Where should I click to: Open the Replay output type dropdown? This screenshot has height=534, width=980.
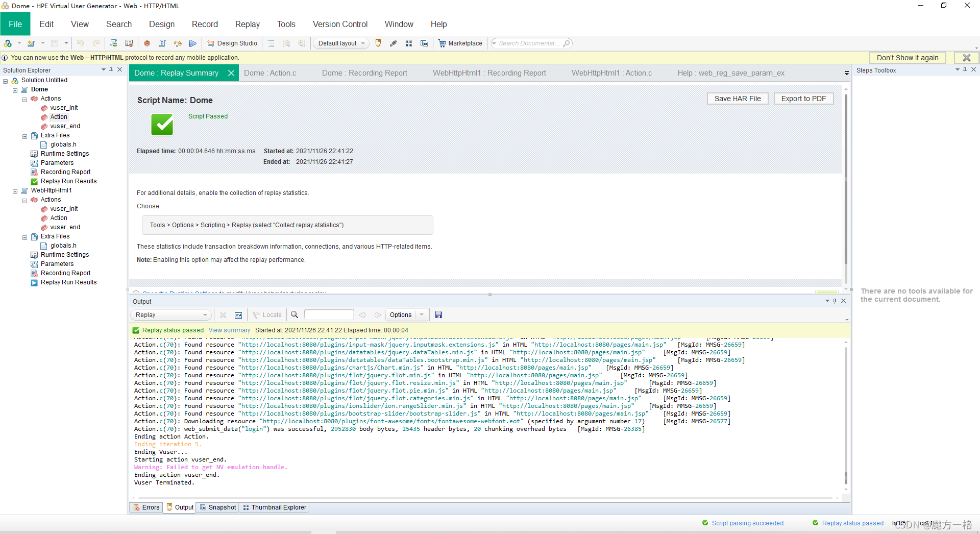(170, 315)
